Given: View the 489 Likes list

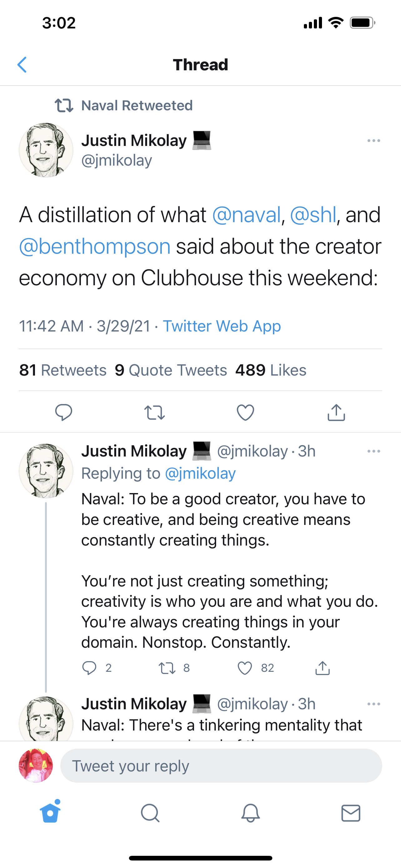Looking at the screenshot, I should (271, 370).
